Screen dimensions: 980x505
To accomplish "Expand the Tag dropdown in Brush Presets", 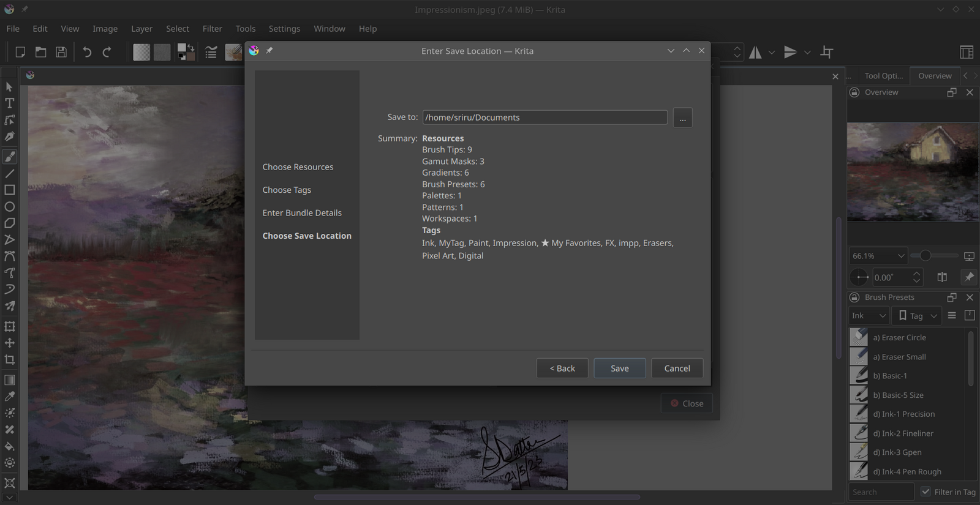I will pyautogui.click(x=917, y=316).
